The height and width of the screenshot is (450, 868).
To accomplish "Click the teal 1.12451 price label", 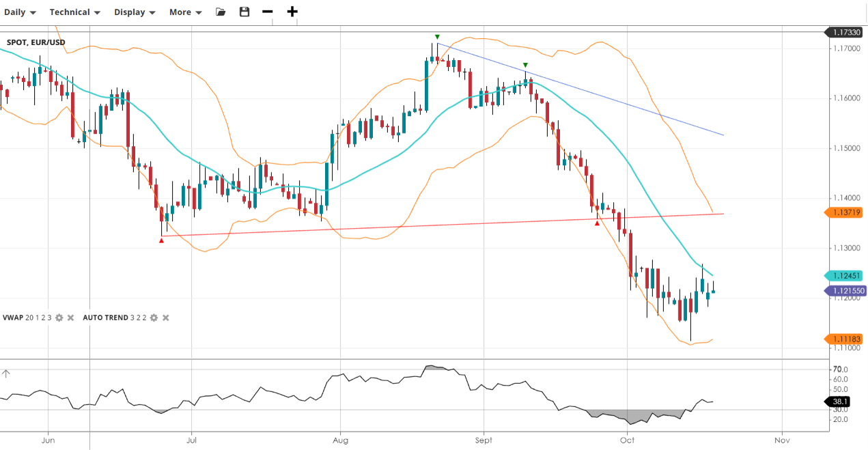I will click(x=844, y=276).
